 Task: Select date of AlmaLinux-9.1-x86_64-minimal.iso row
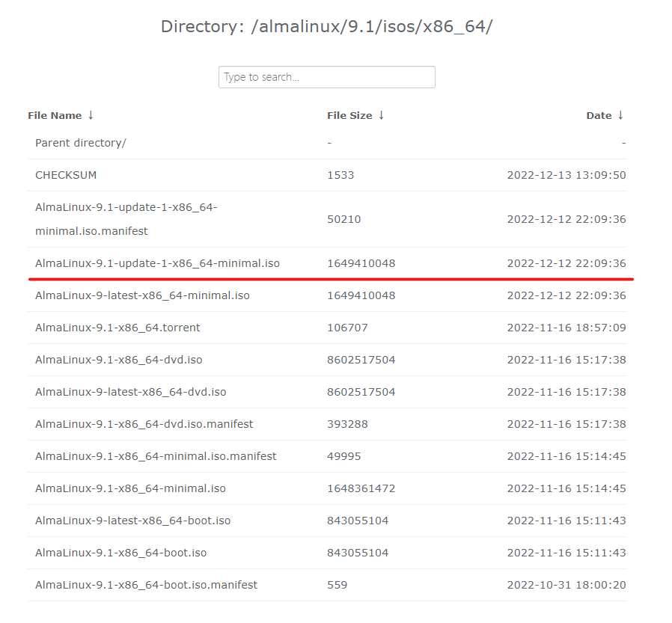(566, 488)
